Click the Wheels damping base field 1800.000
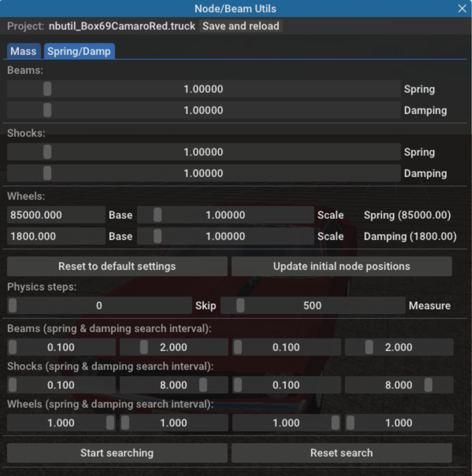Image resolution: width=472 pixels, height=476 pixels. pyautogui.click(x=56, y=237)
